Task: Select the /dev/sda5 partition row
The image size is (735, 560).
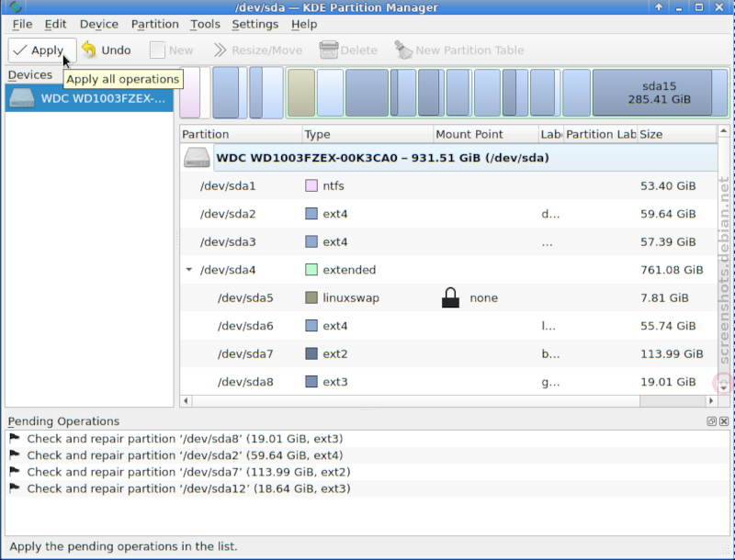Action: [x=448, y=297]
